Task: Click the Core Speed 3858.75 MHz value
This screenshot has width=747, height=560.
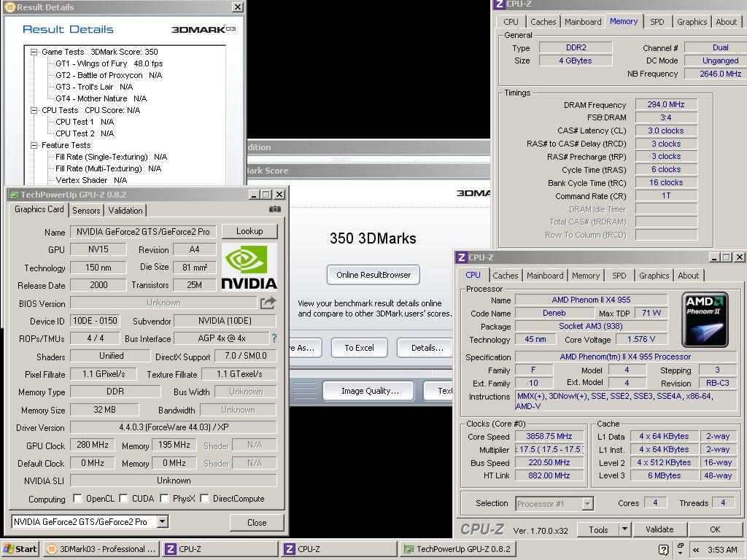Action: [x=549, y=436]
